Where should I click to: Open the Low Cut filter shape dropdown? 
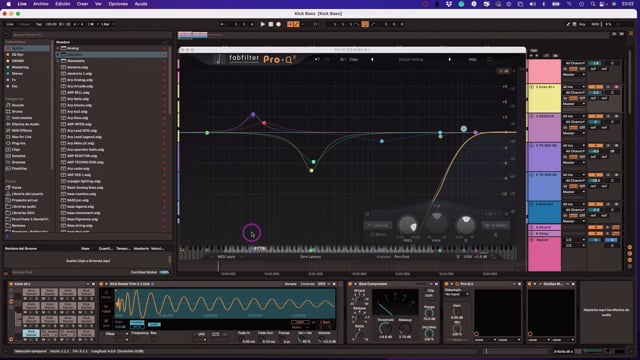[x=378, y=225]
